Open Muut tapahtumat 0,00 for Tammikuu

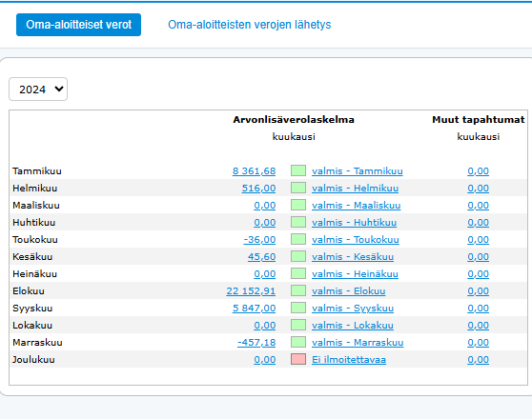coord(478,170)
